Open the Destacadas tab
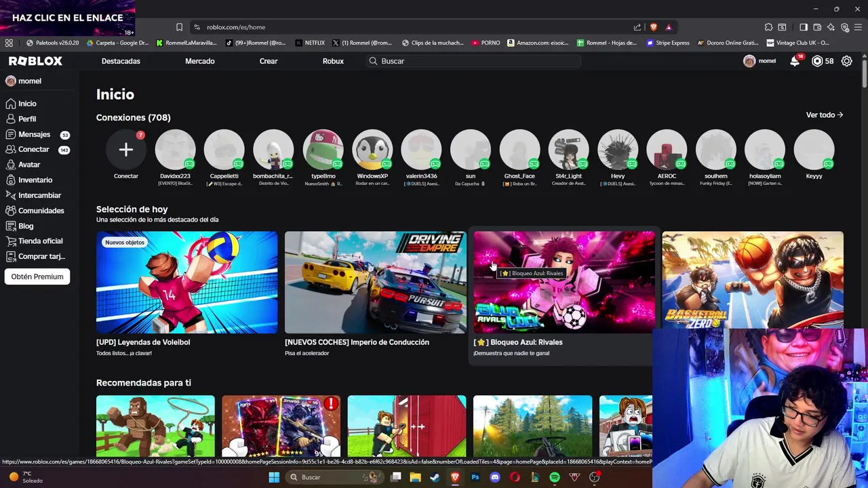The width and height of the screenshot is (868, 488). pyautogui.click(x=121, y=61)
